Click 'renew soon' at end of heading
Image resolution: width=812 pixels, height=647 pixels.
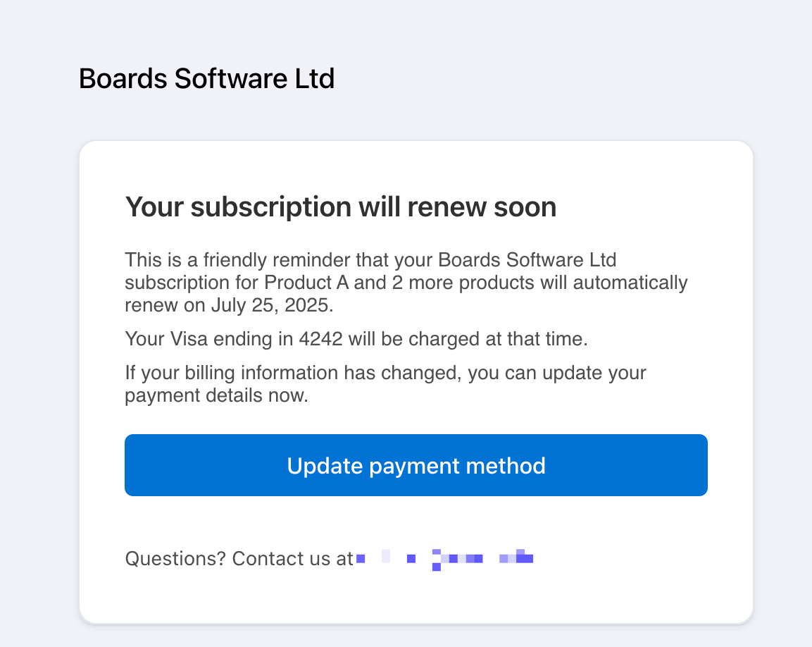point(482,207)
